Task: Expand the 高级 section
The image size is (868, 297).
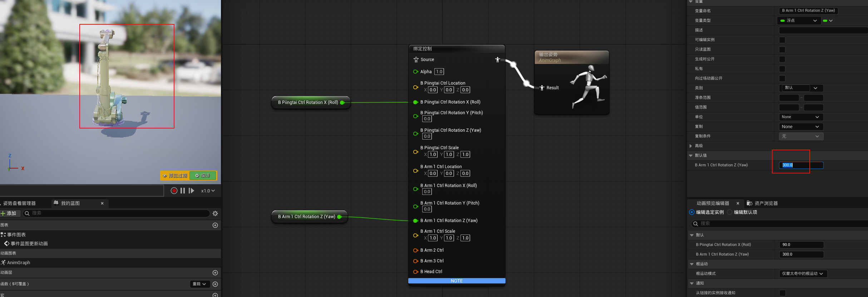Action: [691, 146]
